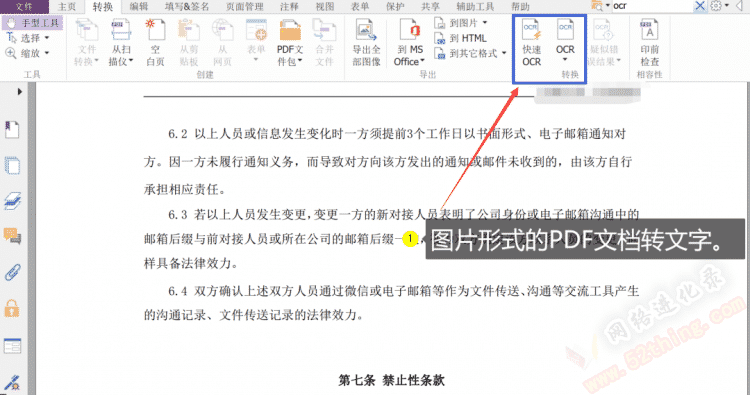750x395 pixels.
Task: Click the 导出全部图像 export all images icon
Action: click(366, 30)
